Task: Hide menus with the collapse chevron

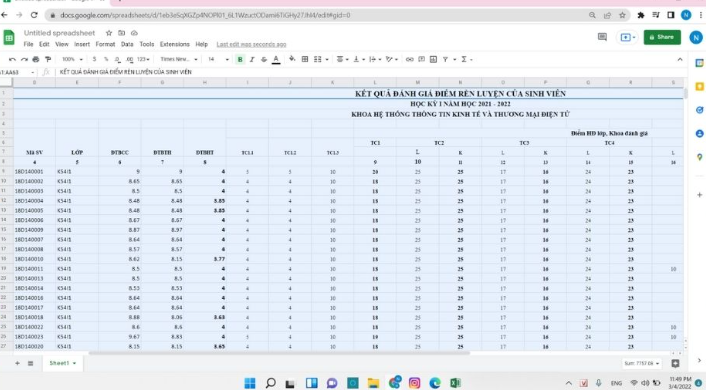Action: coord(680,59)
